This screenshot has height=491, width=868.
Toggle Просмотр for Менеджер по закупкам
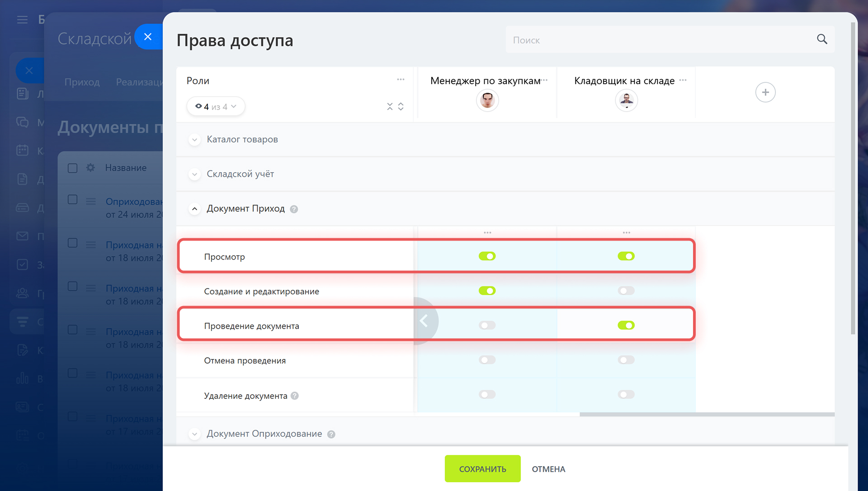tap(487, 256)
